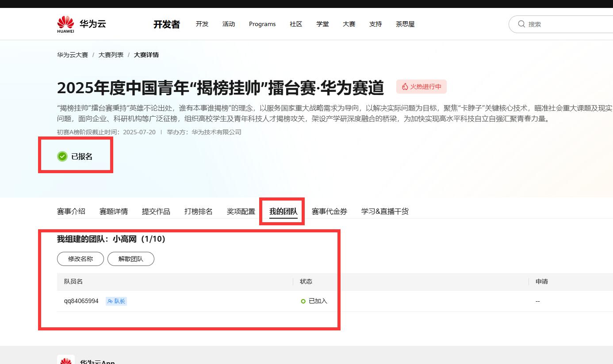
Task: Open the 学堂 menu
Action: pyautogui.click(x=322, y=24)
